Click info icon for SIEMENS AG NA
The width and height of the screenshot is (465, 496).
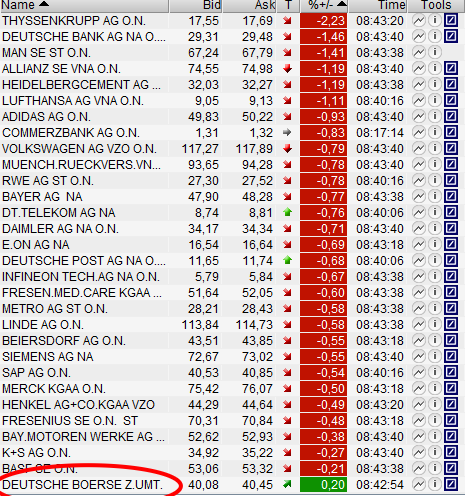(435, 356)
